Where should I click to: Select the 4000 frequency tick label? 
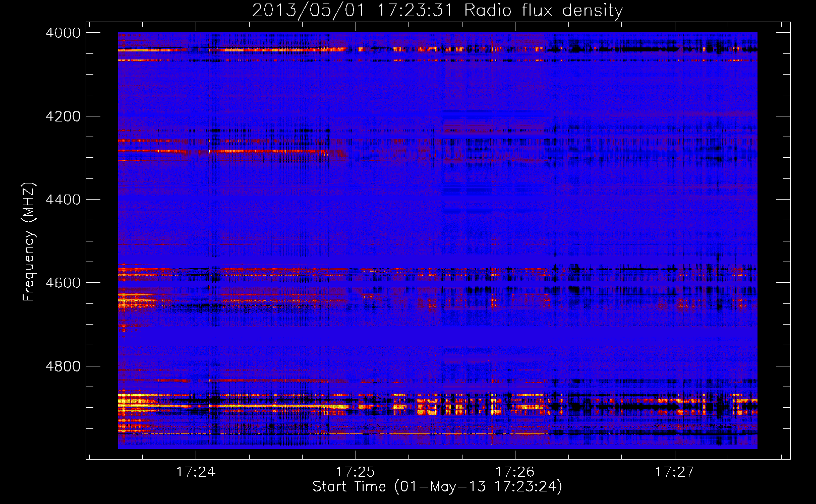point(63,33)
